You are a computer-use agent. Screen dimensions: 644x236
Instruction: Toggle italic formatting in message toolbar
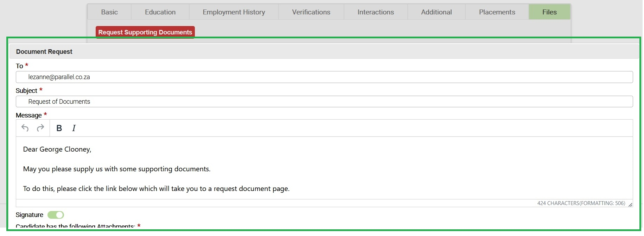click(74, 128)
